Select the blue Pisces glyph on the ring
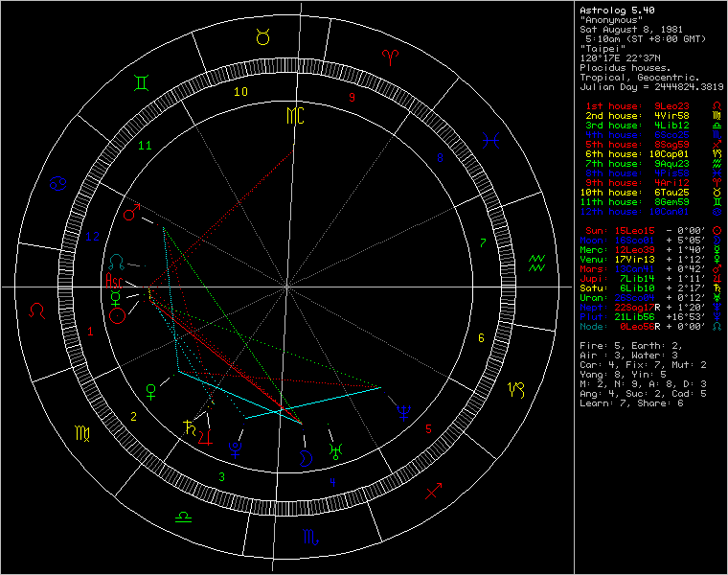This screenshot has width=728, height=575. [x=490, y=141]
